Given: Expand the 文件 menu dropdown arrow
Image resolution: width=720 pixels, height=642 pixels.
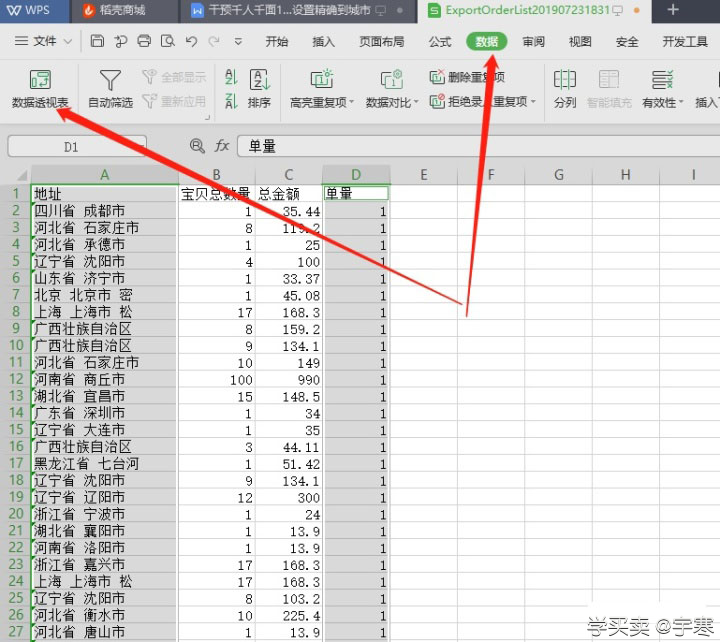Looking at the screenshot, I should [x=68, y=42].
